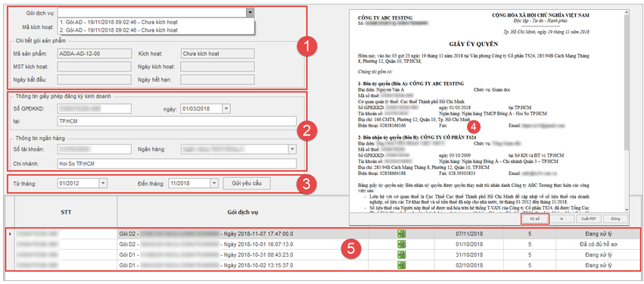Screen dimensions: 644x284
Task: Open the Từ tháng month dropdown
Action: point(103,183)
